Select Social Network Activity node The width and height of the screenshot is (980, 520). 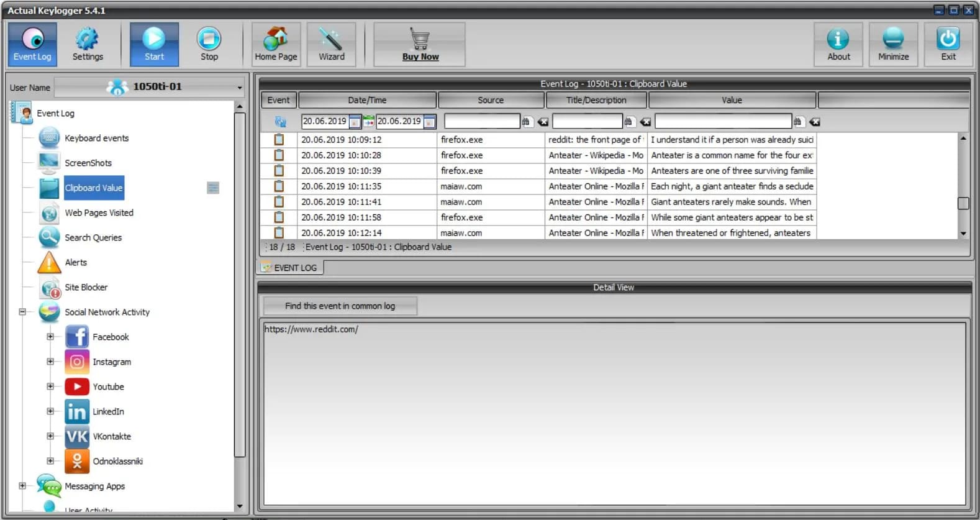[x=107, y=312]
